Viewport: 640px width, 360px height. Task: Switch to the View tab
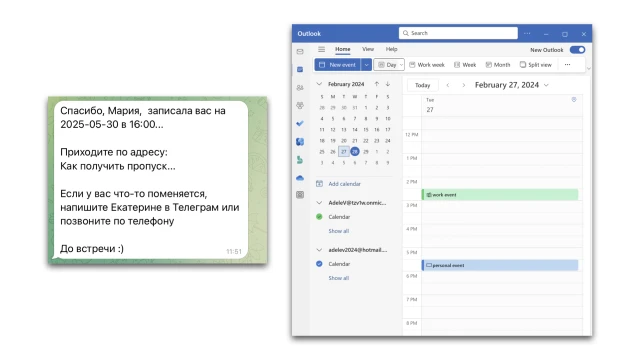(368, 49)
